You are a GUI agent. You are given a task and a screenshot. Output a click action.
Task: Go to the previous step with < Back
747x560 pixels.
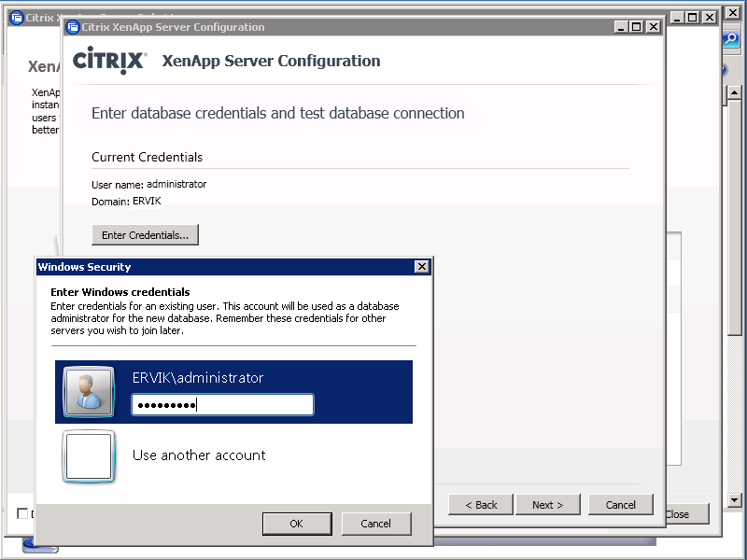point(480,505)
